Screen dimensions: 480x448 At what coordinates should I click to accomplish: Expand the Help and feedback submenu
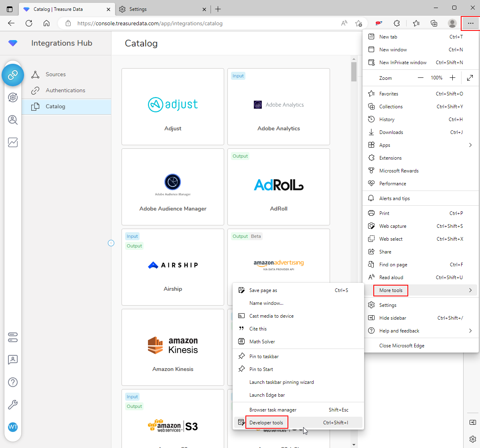[470, 331]
